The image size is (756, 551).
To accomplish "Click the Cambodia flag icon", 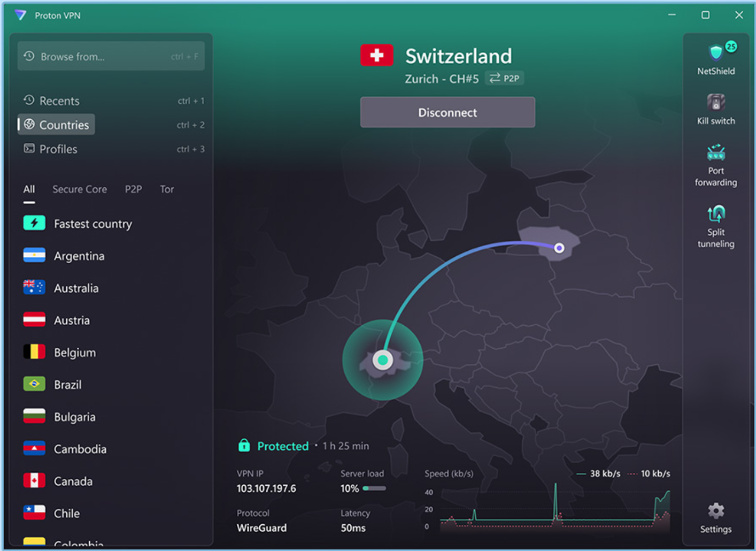I will click(34, 448).
